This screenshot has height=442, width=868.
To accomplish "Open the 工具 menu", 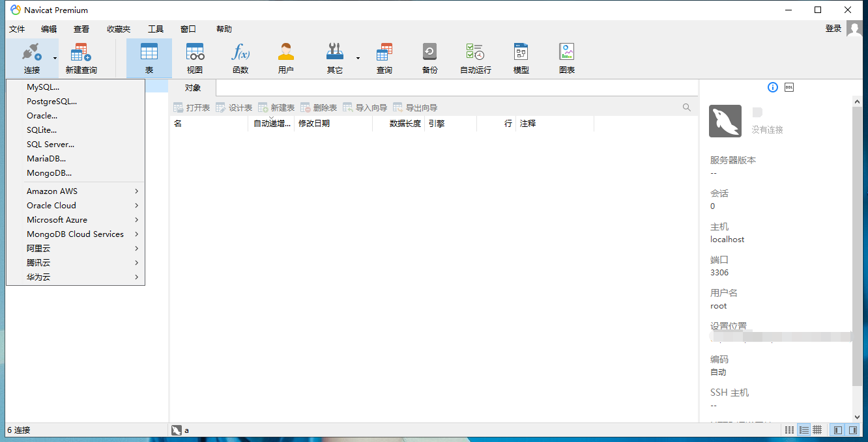I will tap(156, 29).
